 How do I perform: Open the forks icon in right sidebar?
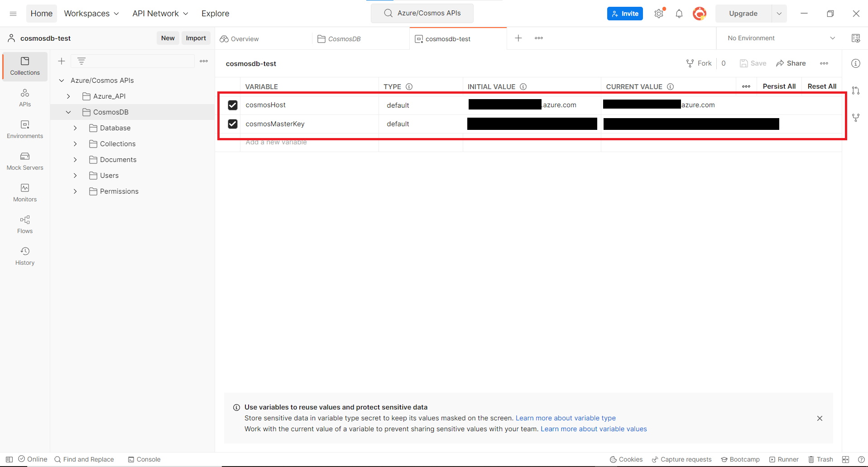click(856, 118)
